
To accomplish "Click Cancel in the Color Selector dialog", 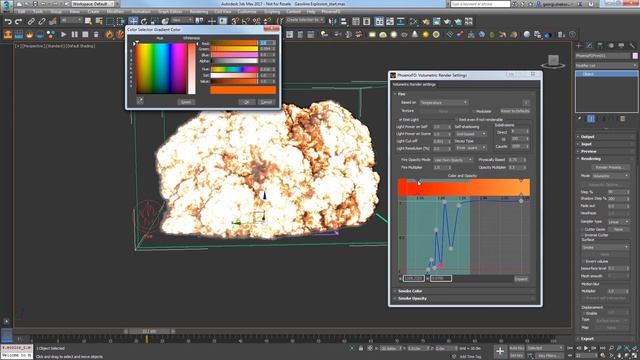I will click(266, 102).
